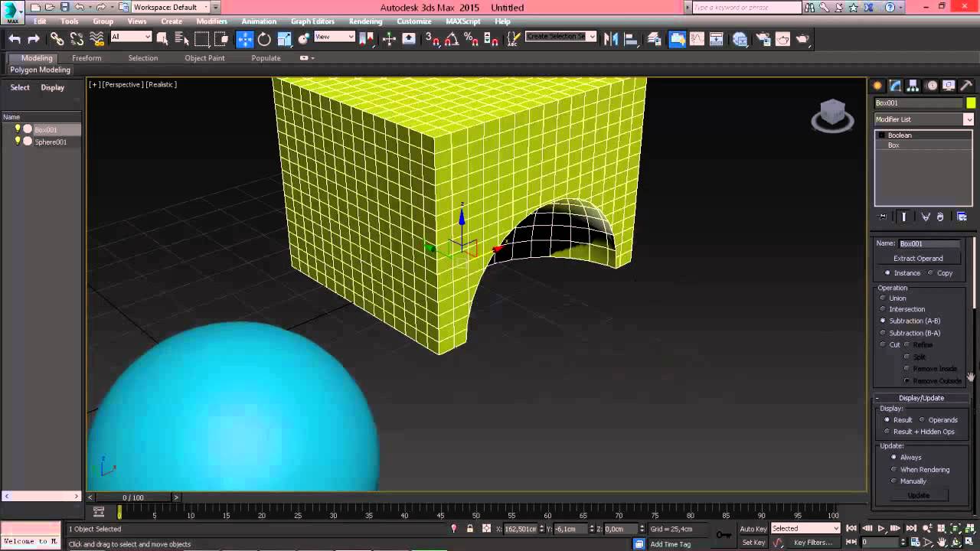Open Select by Name dialog icon
Viewport: 980px width, 551px height.
(181, 39)
